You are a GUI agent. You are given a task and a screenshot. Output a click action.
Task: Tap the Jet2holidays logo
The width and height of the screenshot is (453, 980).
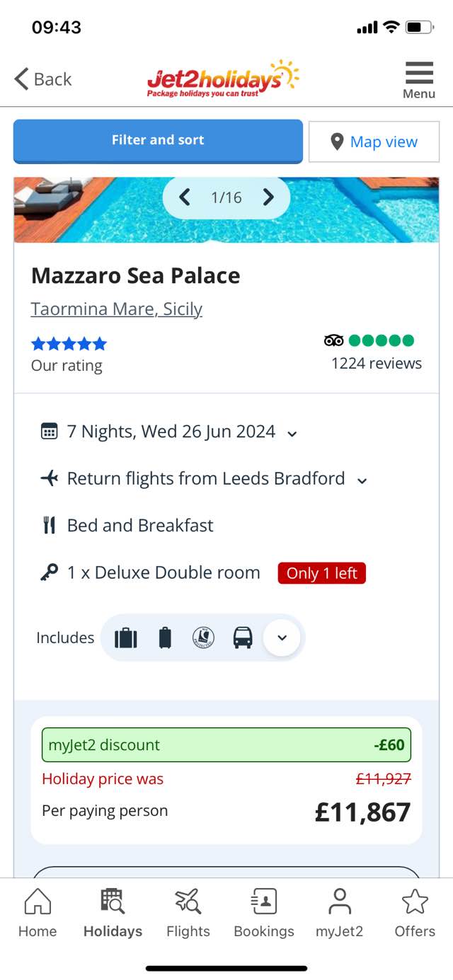[x=223, y=79]
